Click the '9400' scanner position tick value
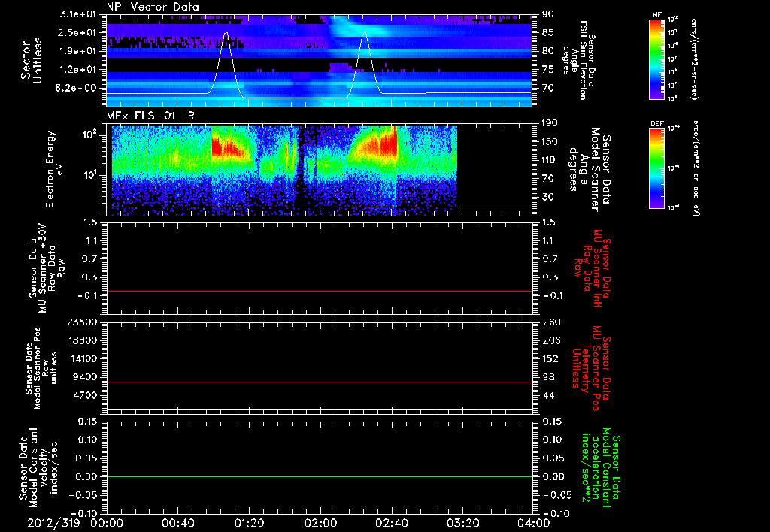The image size is (770, 532). (x=85, y=377)
